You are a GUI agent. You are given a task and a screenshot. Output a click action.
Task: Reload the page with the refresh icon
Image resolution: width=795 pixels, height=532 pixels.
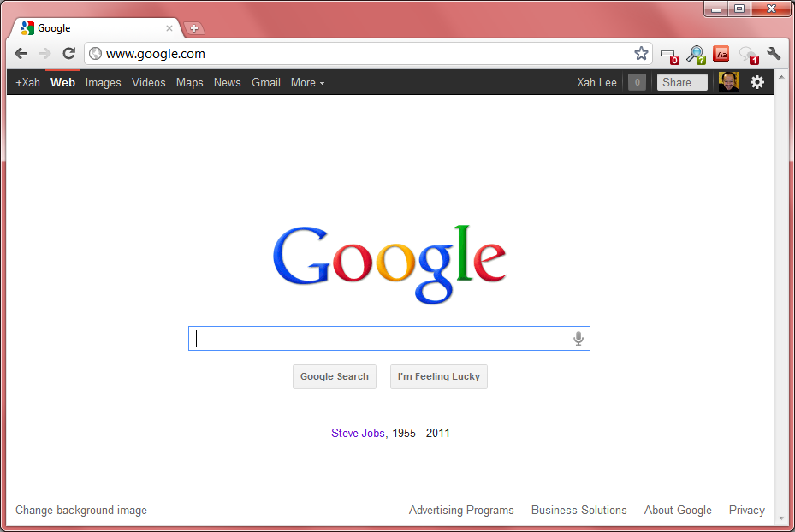tap(69, 53)
